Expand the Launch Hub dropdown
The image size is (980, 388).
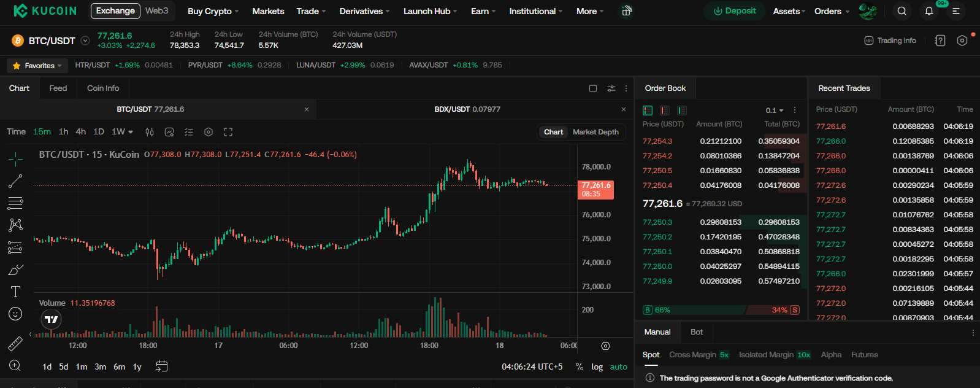pyautogui.click(x=430, y=11)
